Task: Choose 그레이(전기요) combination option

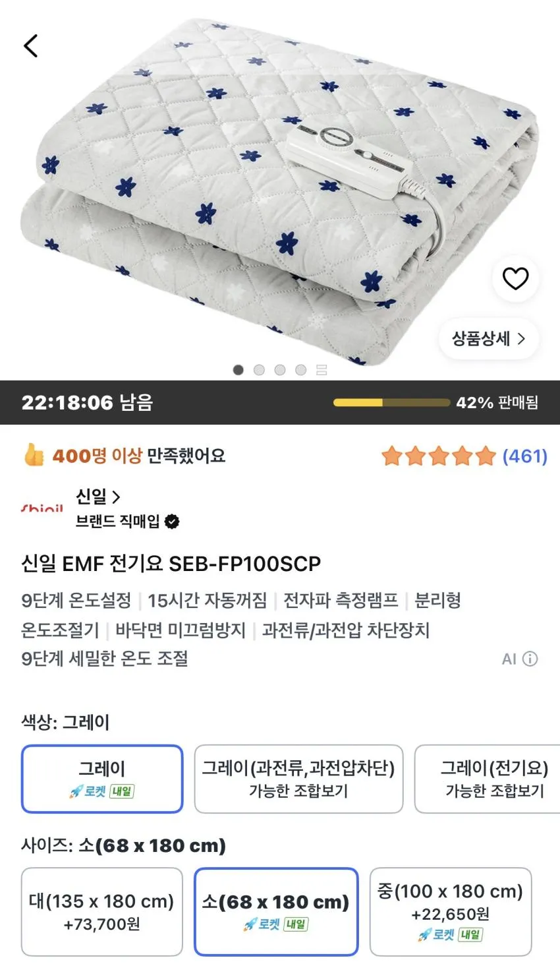Action: coord(488,779)
